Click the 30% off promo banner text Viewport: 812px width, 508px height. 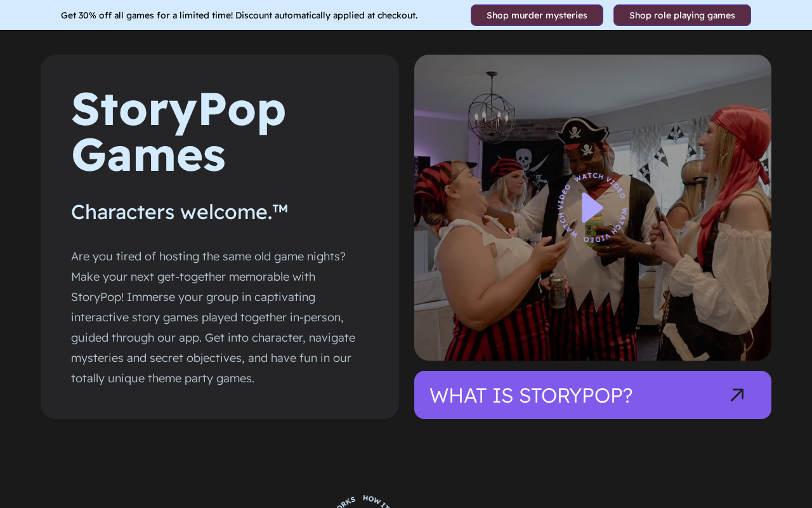239,15
